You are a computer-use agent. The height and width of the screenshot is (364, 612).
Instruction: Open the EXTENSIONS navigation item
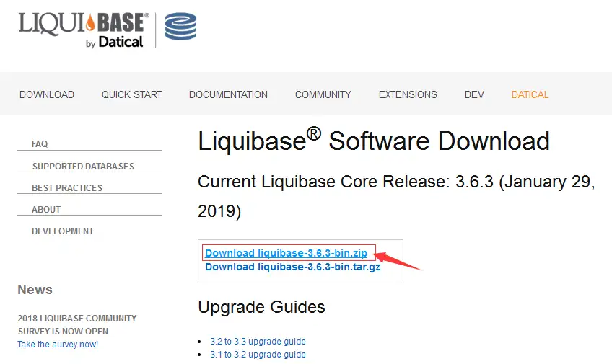[x=408, y=94]
